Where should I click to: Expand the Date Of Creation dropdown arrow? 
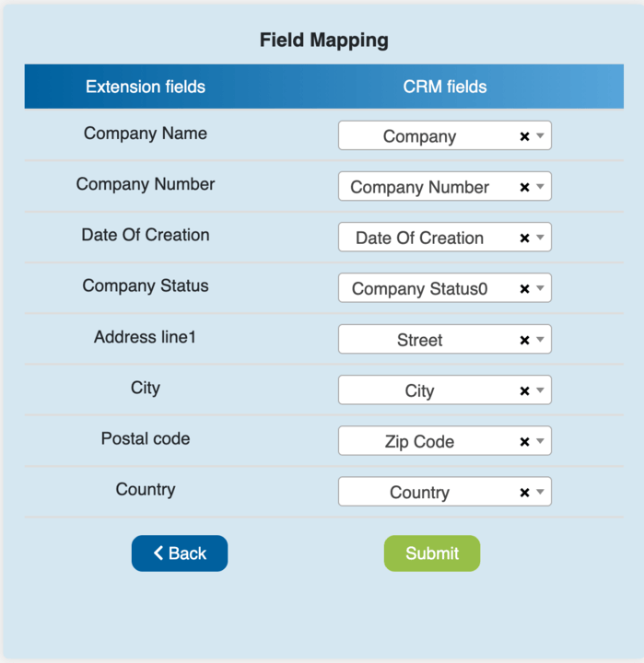pos(541,238)
